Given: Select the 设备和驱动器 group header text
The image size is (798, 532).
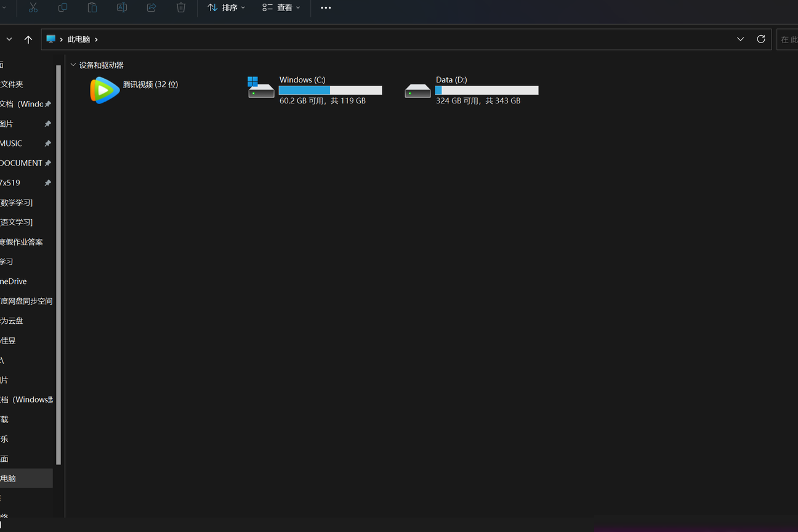Looking at the screenshot, I should click(x=102, y=65).
